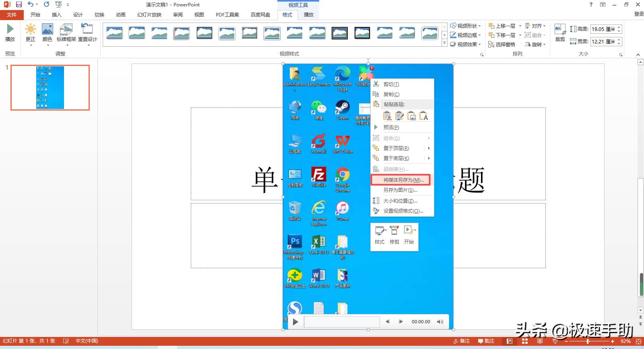The image size is (644, 349).
Task: Switch to the 播放 playback tab
Action: [x=308, y=14]
